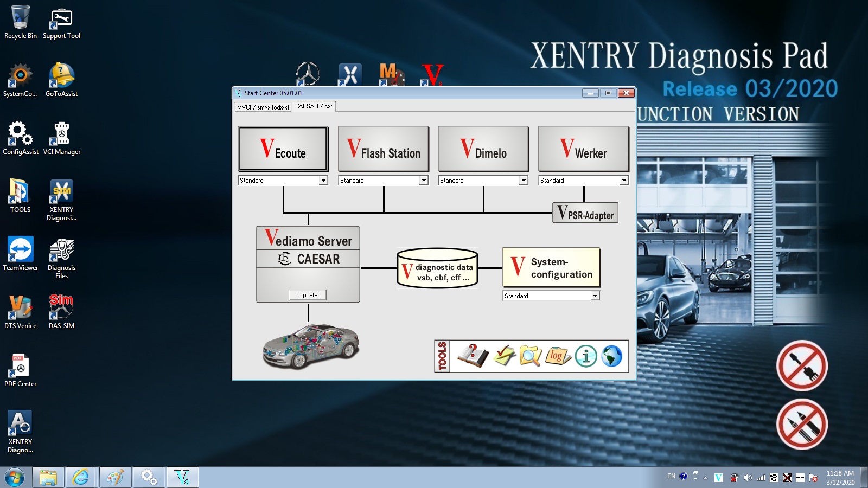Select Vediamo Start Center taskbar button
This screenshot has height=488, width=868.
point(182,477)
